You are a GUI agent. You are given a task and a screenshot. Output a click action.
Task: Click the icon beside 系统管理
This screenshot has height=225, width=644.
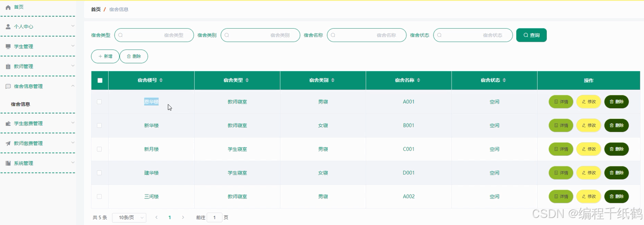8,163
